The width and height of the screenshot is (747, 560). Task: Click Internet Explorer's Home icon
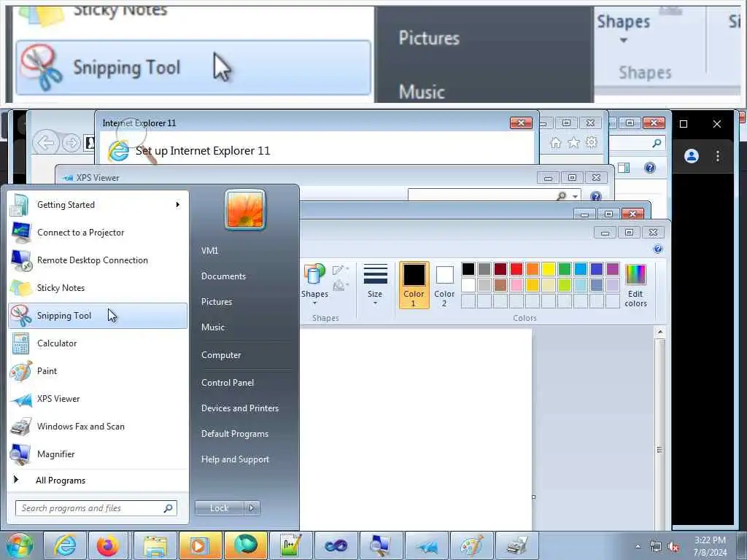tap(555, 142)
